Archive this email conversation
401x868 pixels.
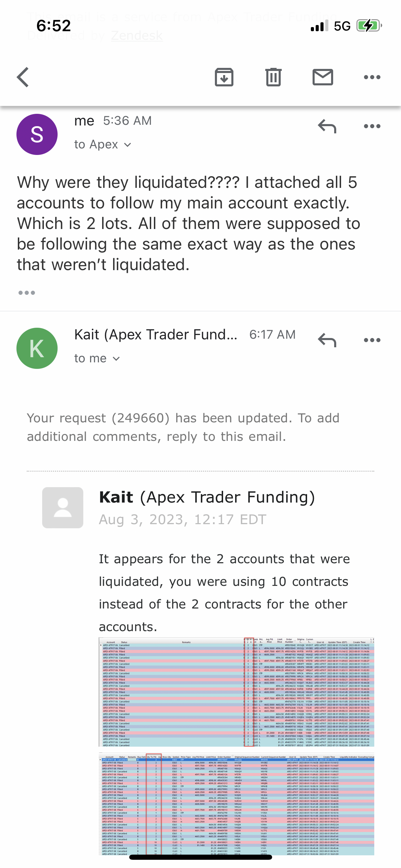coord(224,77)
